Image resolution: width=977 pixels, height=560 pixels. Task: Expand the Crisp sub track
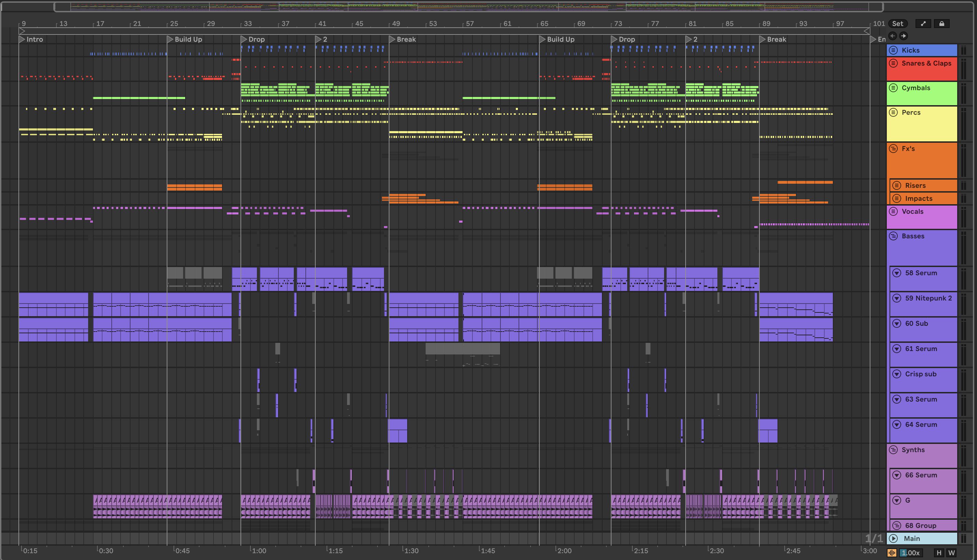tap(897, 374)
